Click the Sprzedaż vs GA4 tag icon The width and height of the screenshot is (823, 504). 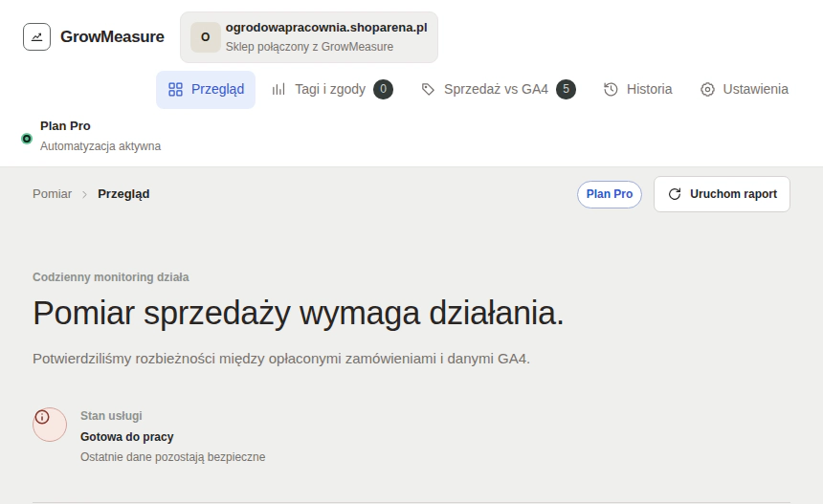(x=428, y=90)
